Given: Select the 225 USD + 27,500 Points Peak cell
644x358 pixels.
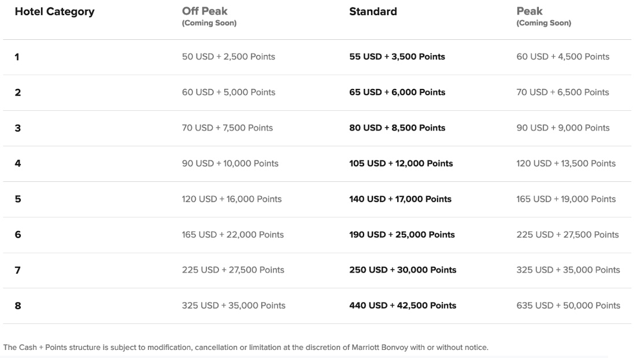Looking at the screenshot, I should pos(567,234).
